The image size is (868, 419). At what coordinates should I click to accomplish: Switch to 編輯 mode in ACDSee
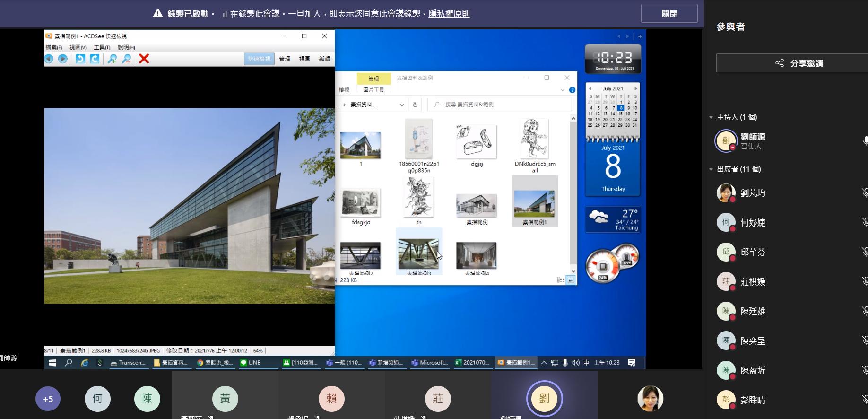pyautogui.click(x=324, y=59)
